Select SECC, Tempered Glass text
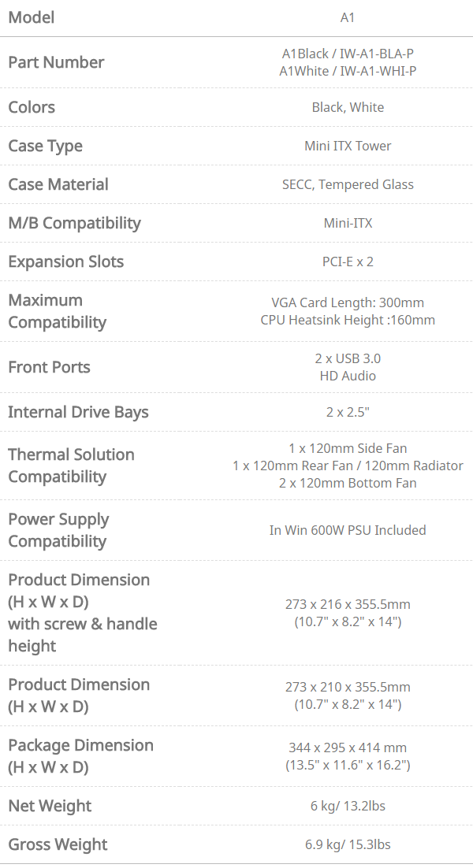 tap(348, 184)
